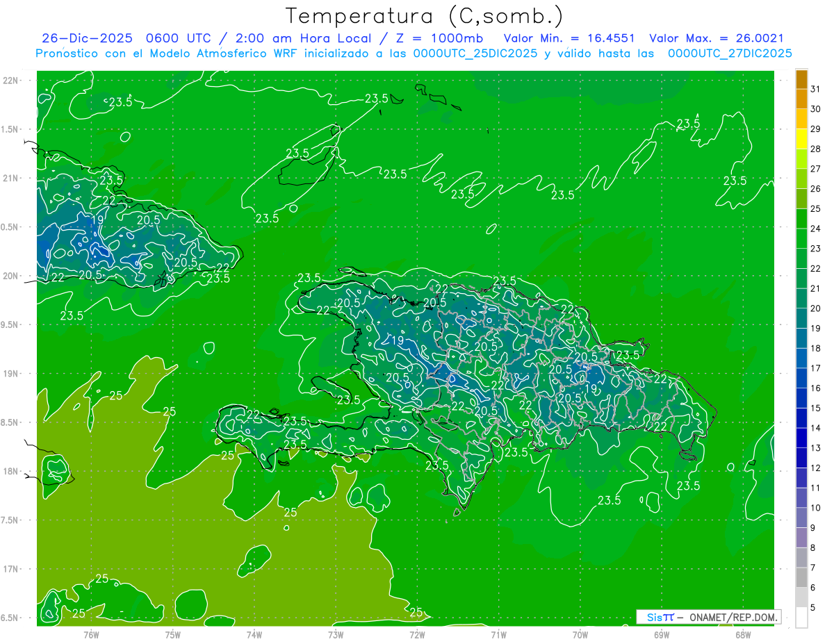The height and width of the screenshot is (644, 834).
Task: Click color scale label "12"
Action: (816, 468)
